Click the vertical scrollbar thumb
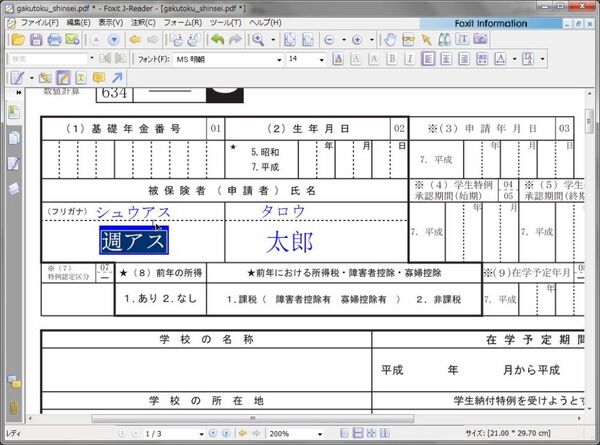 589,121
